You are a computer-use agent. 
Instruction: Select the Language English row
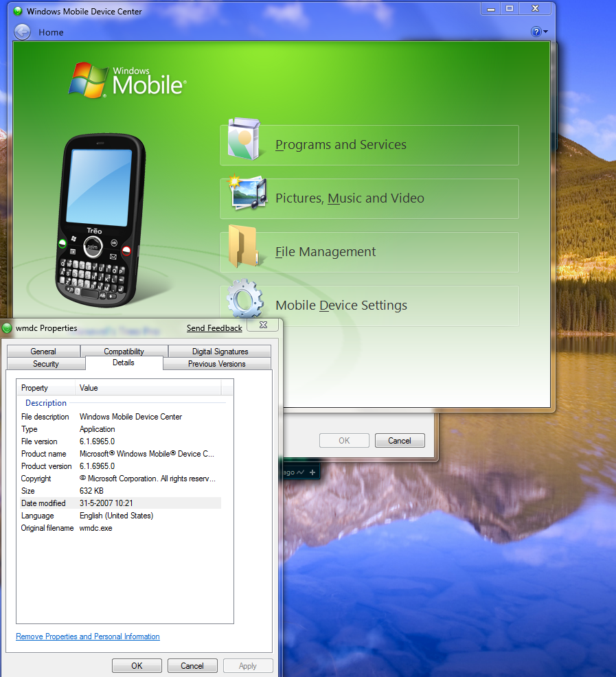click(121, 516)
